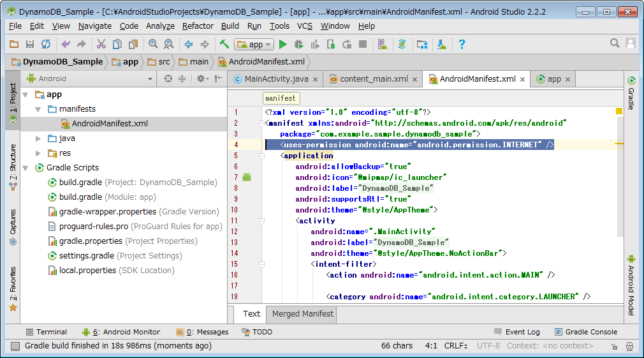Viewport: 644px width, 358px height.
Task: Click the Make Project hammer icon
Action: pos(224,44)
